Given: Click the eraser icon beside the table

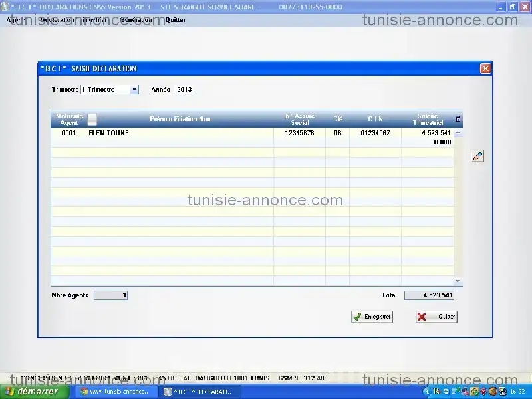Looking at the screenshot, I should [x=477, y=156].
